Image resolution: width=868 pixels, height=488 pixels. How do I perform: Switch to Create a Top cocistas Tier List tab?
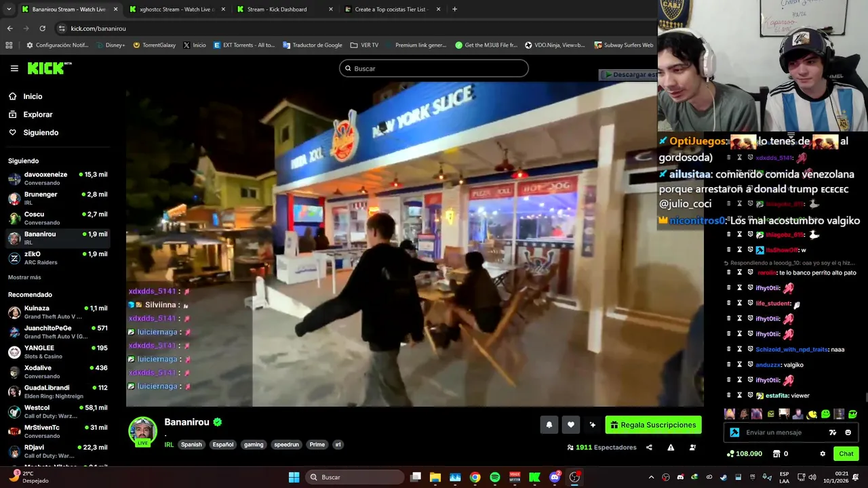pyautogui.click(x=392, y=9)
